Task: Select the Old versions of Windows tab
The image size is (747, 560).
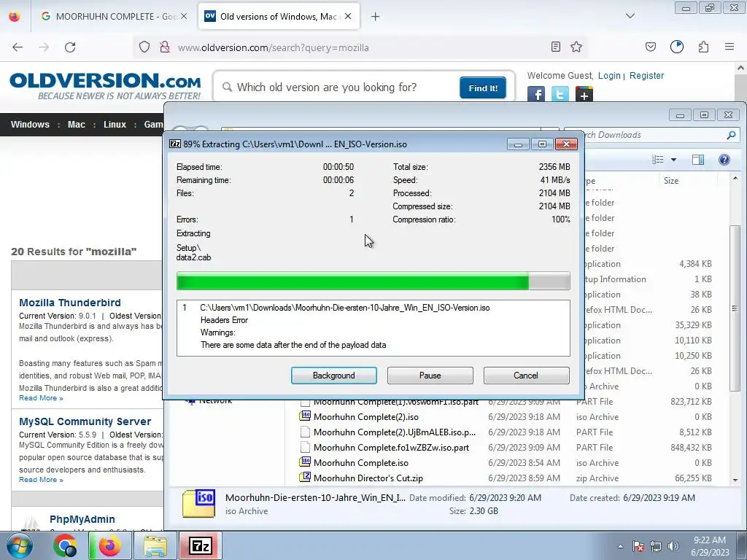Action: [x=271, y=16]
